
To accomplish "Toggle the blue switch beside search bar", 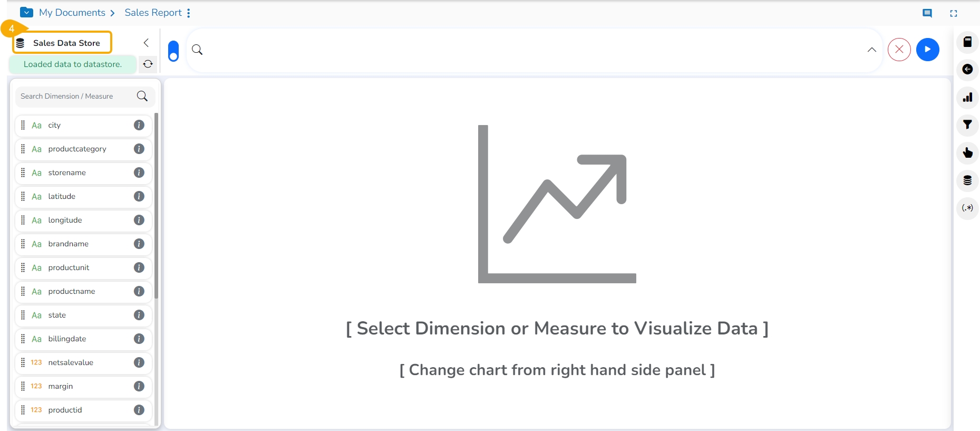I will (x=173, y=51).
